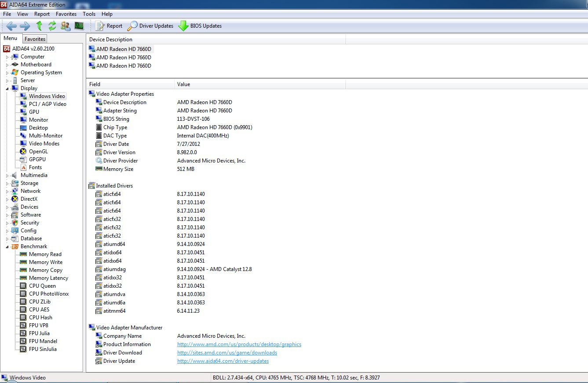This screenshot has height=383, width=588.
Task: Expand the Multimedia tree node
Action: (7, 175)
